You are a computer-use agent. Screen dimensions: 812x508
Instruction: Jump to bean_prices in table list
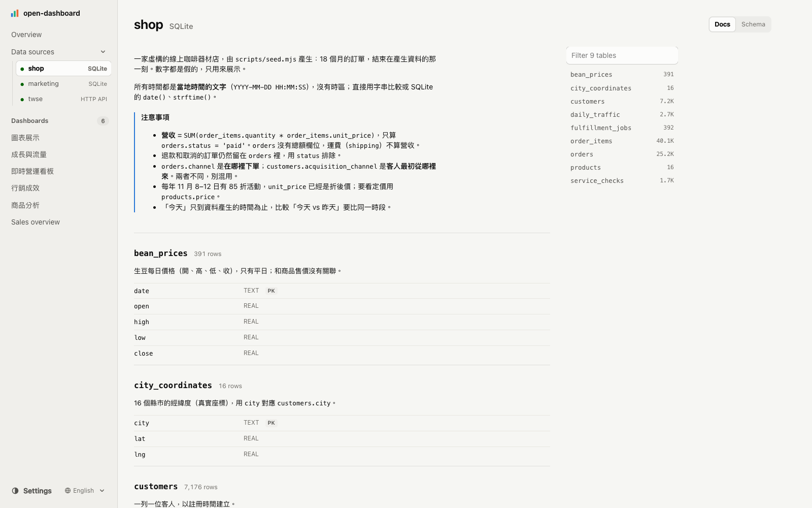[x=622, y=75]
